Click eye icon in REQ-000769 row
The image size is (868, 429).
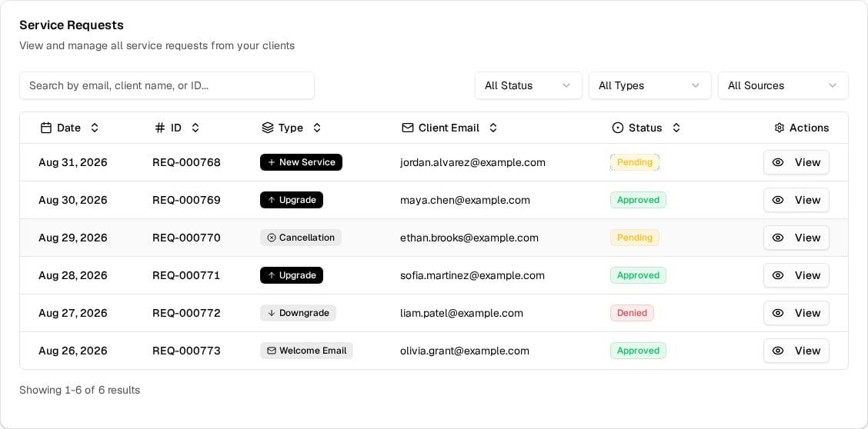click(x=778, y=200)
